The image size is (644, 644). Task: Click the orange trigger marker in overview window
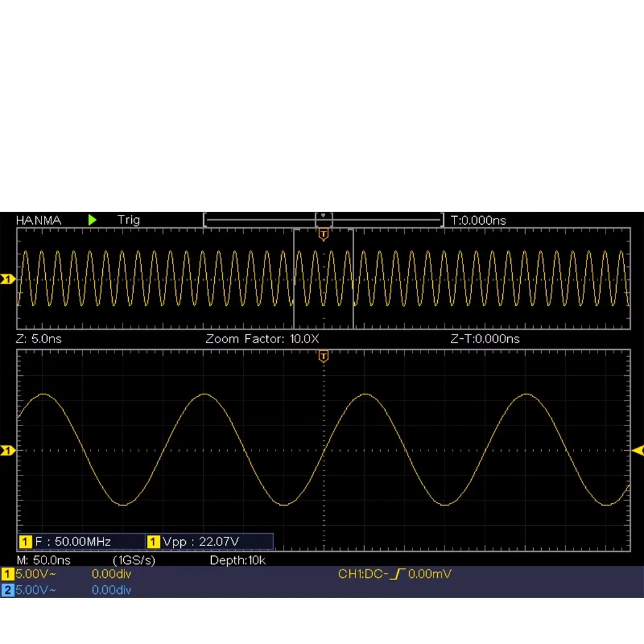coord(323,235)
